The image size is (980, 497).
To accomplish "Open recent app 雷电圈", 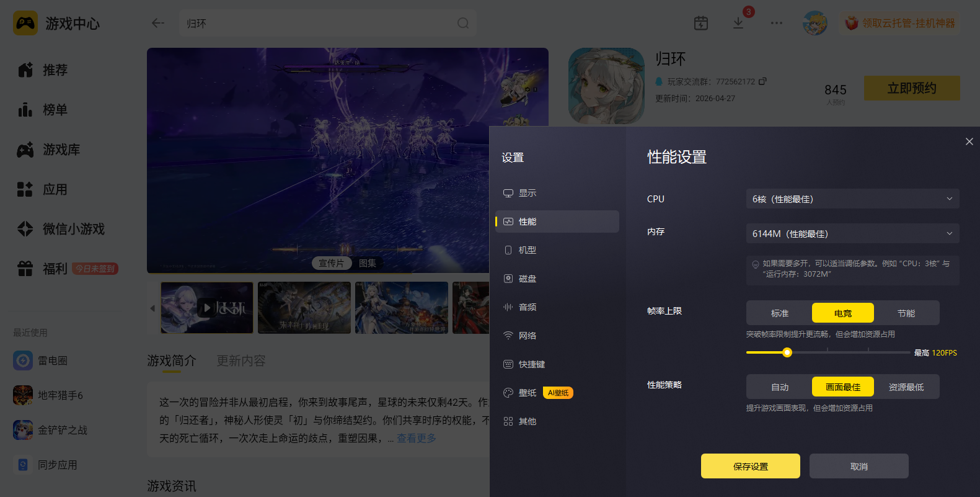I will 40,360.
